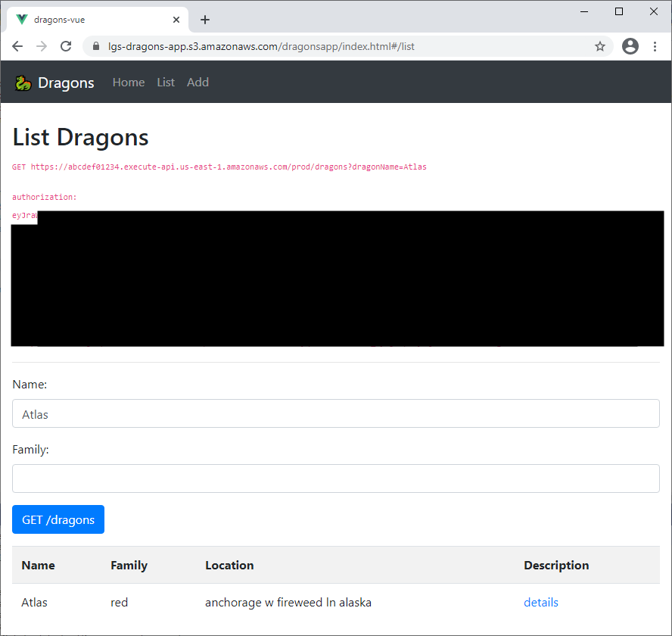Click the Family column header
This screenshot has width=672, height=636.
[129, 565]
